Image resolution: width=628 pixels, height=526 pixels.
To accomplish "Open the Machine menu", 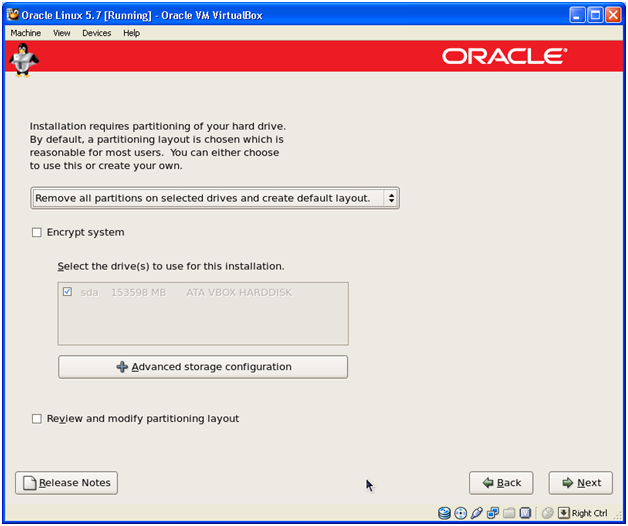I will pos(26,33).
